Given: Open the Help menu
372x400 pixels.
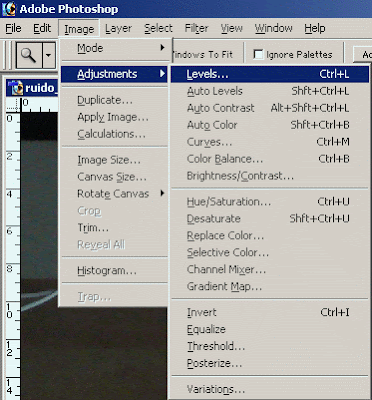Looking at the screenshot, I should (x=315, y=29).
